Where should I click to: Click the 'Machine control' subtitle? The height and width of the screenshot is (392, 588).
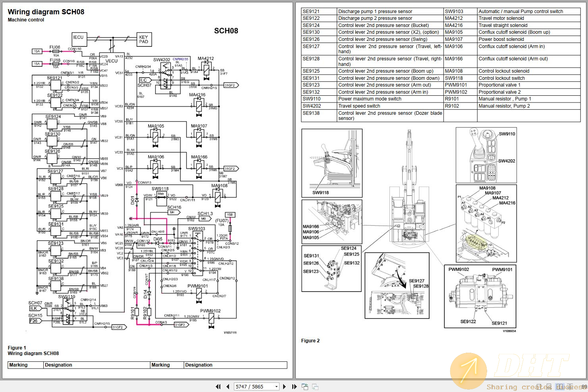click(x=26, y=20)
